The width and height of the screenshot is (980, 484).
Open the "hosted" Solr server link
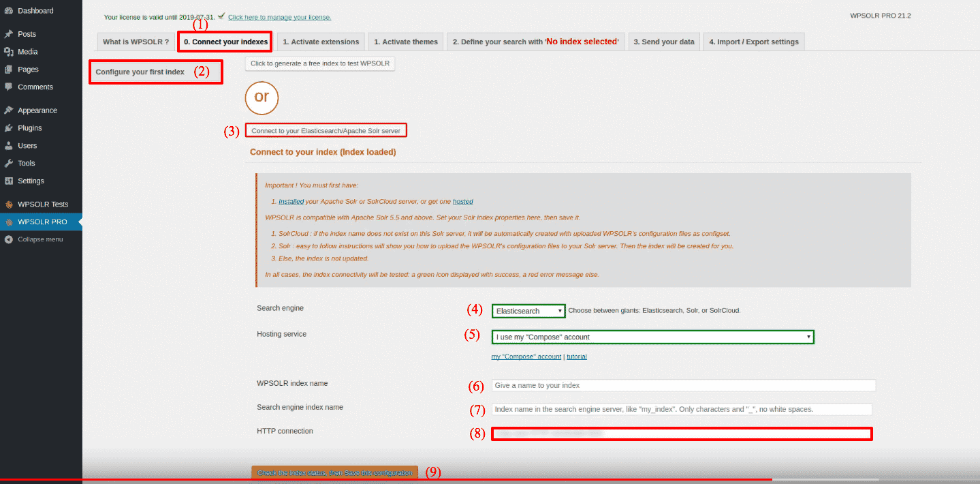click(463, 202)
